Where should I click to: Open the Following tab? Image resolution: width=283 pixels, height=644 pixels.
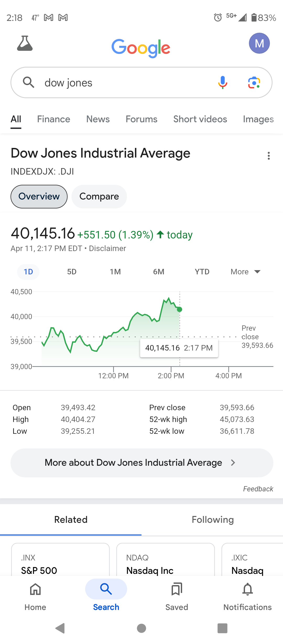[x=213, y=520]
